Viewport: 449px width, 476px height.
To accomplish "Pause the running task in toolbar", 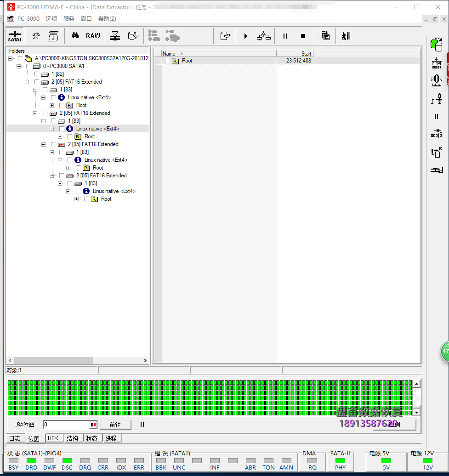I will click(x=285, y=36).
